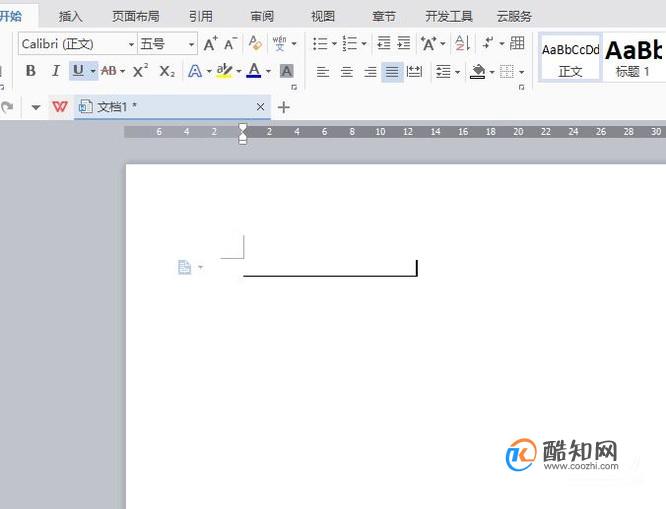This screenshot has width=666, height=509.
Task: Decrease font size with A- button
Action: pos(230,43)
